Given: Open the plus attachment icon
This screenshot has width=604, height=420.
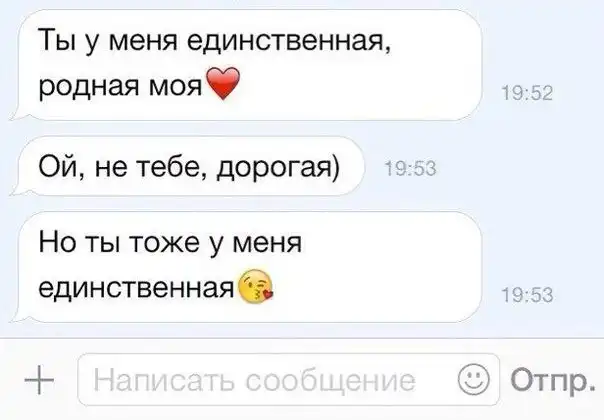Looking at the screenshot, I should [39, 380].
